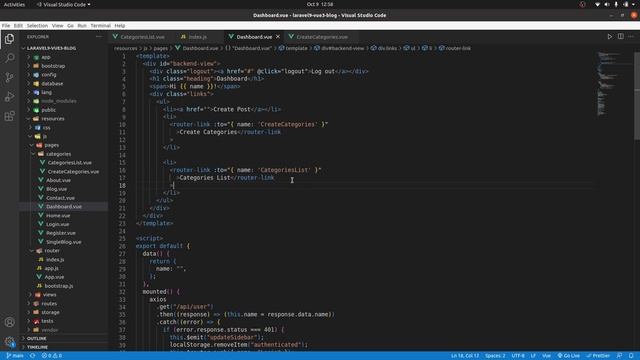Click Spaces: 2 indentation setting
The width and height of the screenshot is (640, 360).
pyautogui.click(x=495, y=356)
